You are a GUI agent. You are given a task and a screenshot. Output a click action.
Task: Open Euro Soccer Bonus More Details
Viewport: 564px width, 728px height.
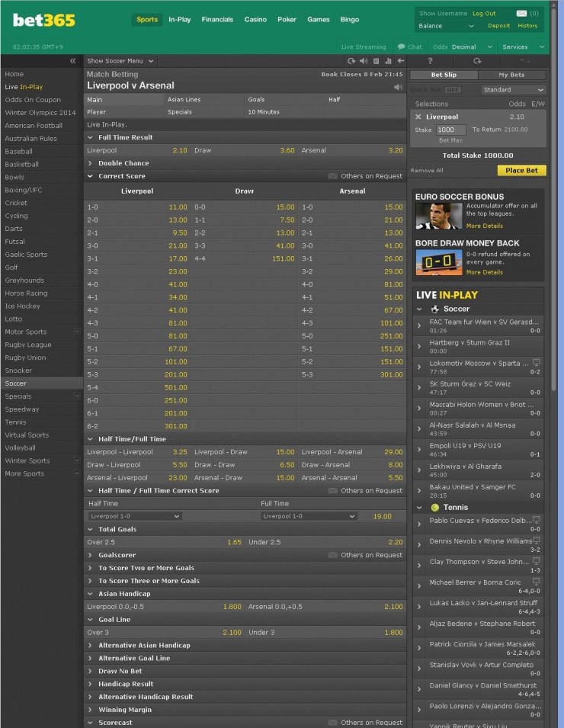coord(485,226)
